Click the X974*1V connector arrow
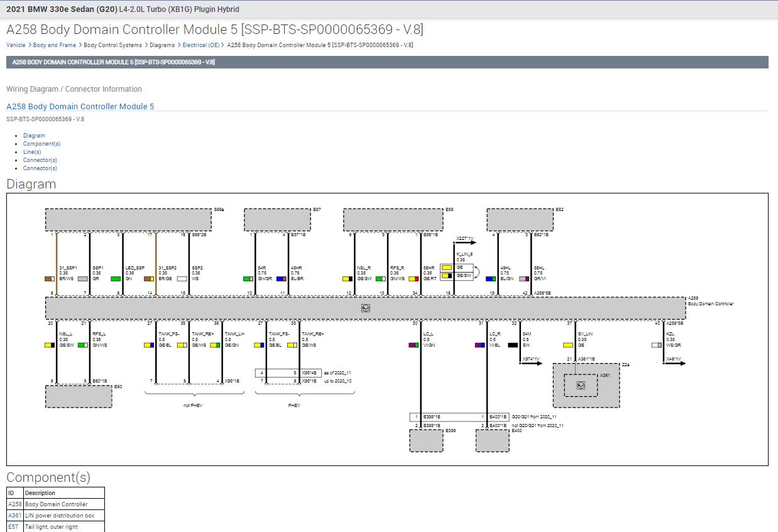Viewport: 778px width, 532px height. coord(532,363)
